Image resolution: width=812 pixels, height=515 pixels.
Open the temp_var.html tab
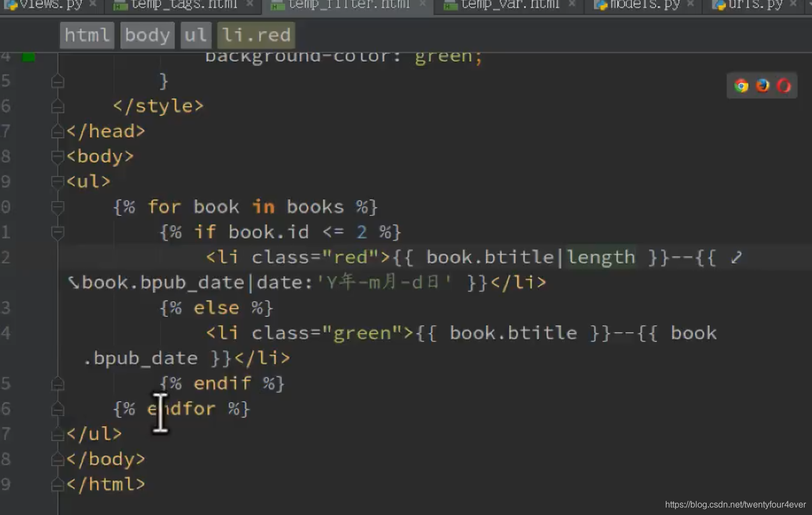[510, 5]
